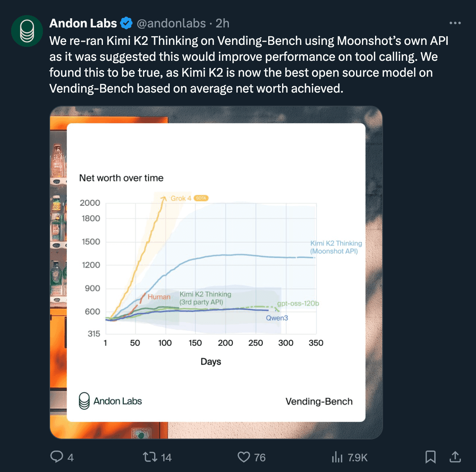Open the GOTA badge next to Grok 4

(x=202, y=197)
